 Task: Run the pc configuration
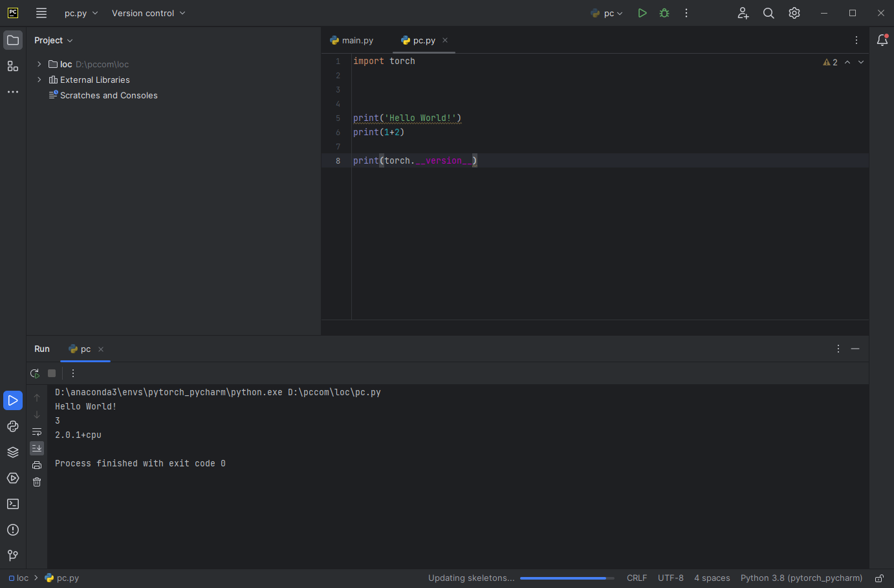[x=642, y=13]
